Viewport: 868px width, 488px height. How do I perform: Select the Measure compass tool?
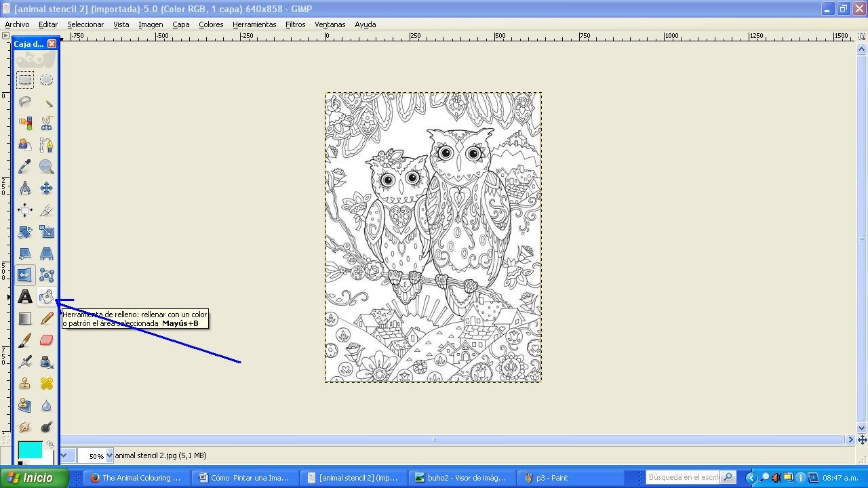pyautogui.click(x=25, y=188)
